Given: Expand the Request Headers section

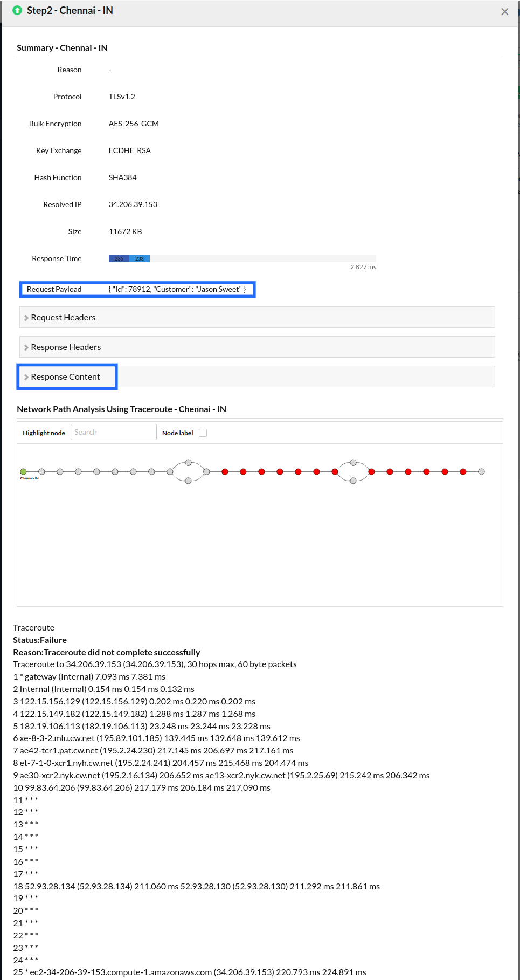Looking at the screenshot, I should [63, 318].
